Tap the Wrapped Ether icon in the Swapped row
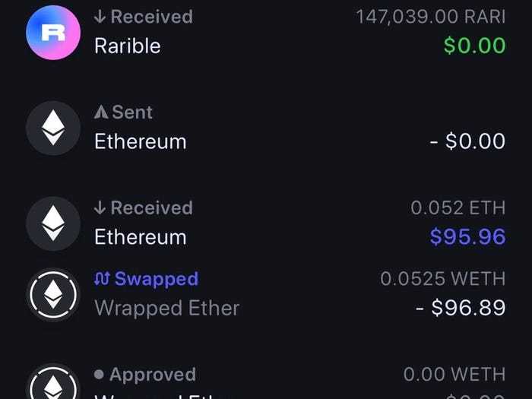This screenshot has height=399, width=532. tap(52, 293)
